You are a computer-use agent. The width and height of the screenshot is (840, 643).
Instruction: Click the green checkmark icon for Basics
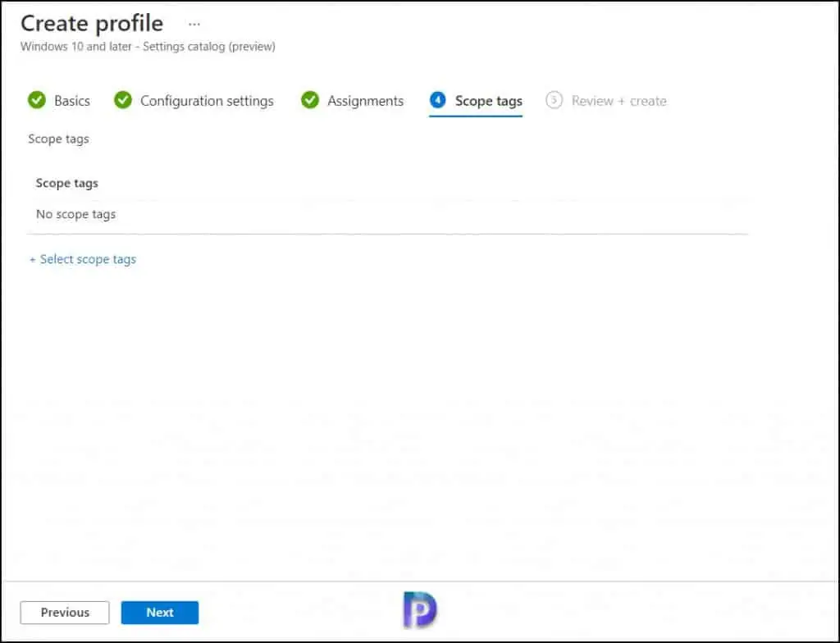pyautogui.click(x=37, y=100)
